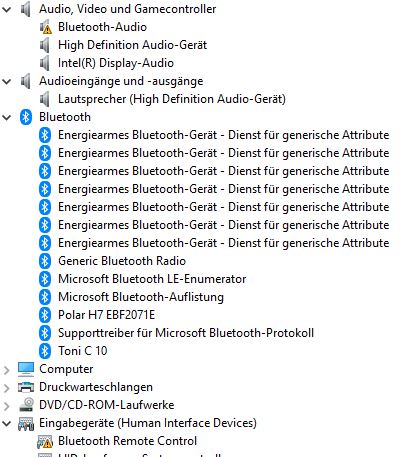Click the Druckwarteschlangen printer icon
This screenshot has width=419, height=457.
[x=26, y=387]
